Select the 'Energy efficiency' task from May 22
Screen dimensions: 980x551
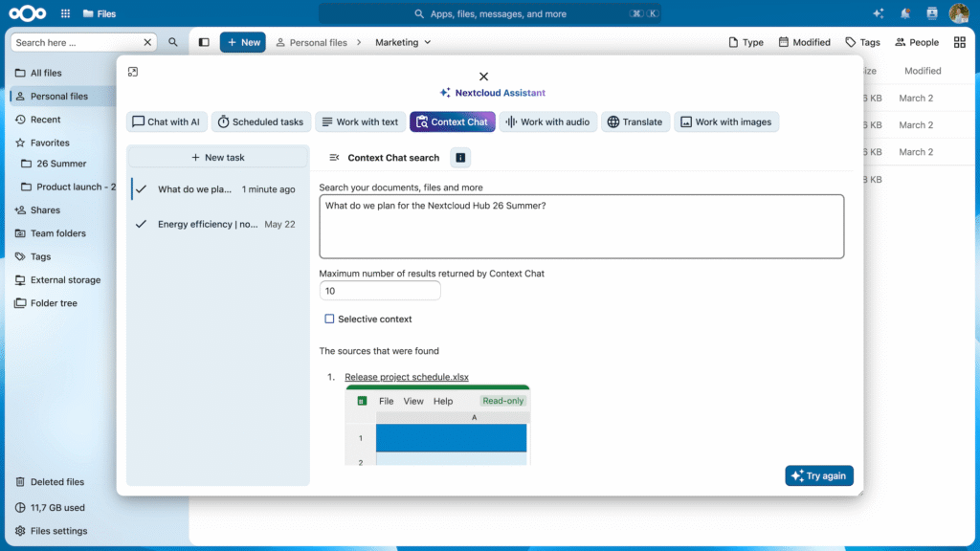click(217, 224)
